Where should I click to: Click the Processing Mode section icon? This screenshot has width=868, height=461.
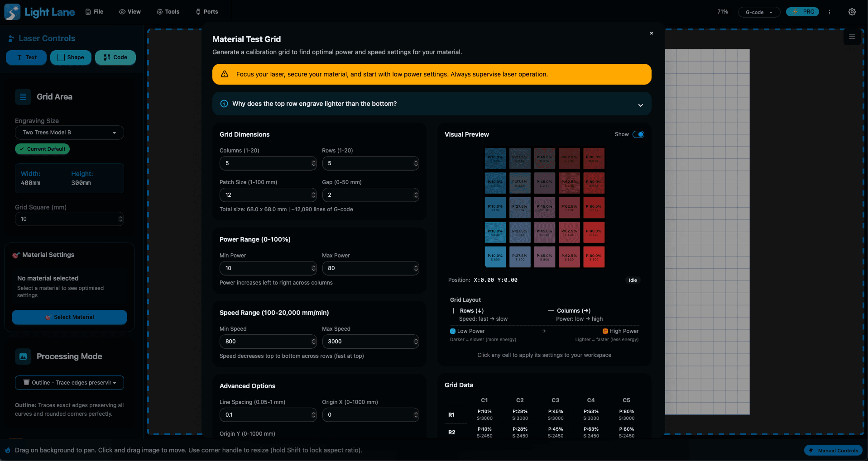pos(23,356)
